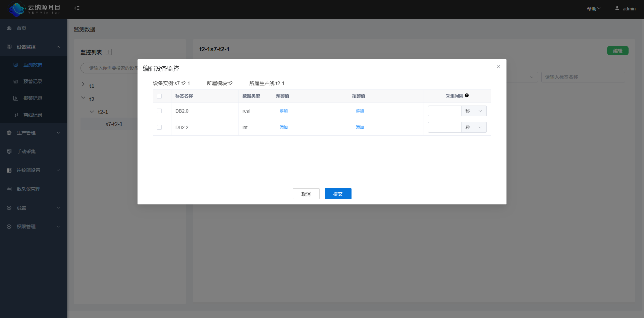
Task: Select the 预警记录 sidebar icon
Action: coord(15,81)
